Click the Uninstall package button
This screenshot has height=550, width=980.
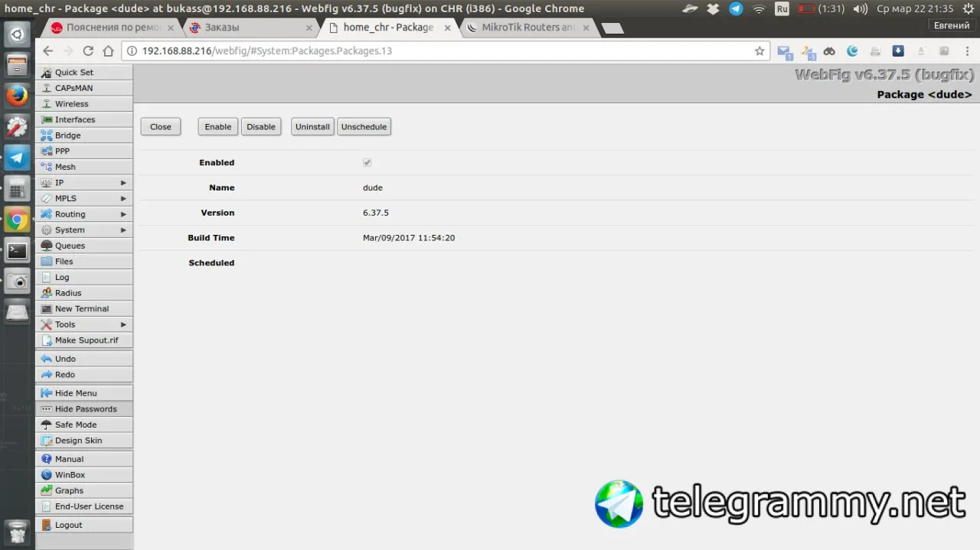pyautogui.click(x=312, y=127)
